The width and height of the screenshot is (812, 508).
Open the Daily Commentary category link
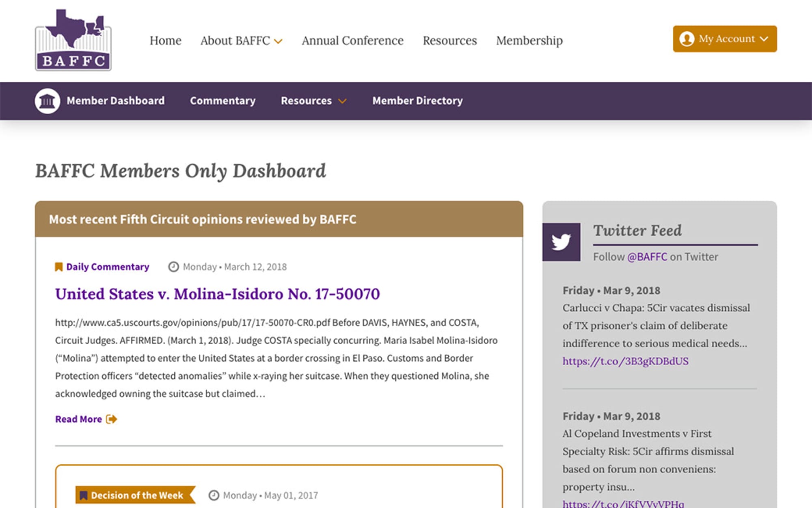[108, 267]
